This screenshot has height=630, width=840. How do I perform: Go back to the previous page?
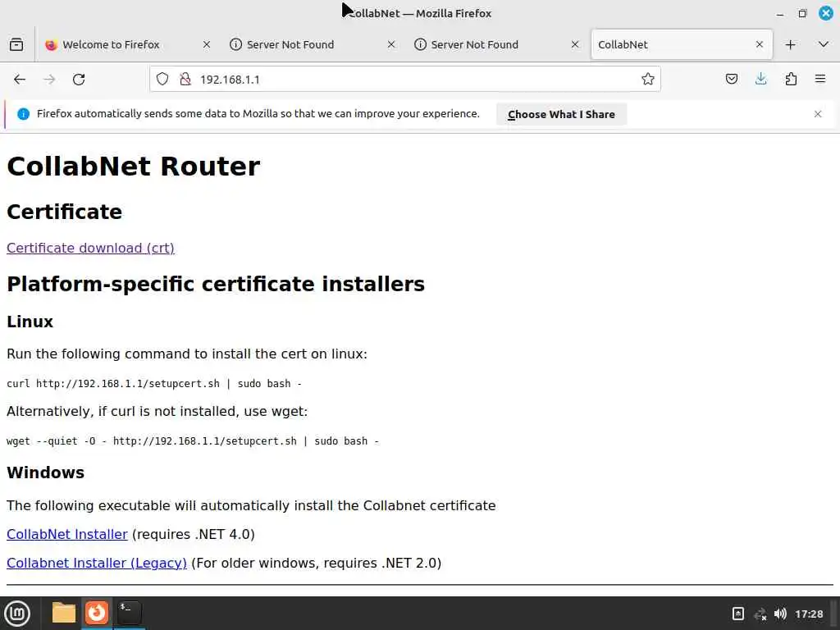tap(20, 80)
